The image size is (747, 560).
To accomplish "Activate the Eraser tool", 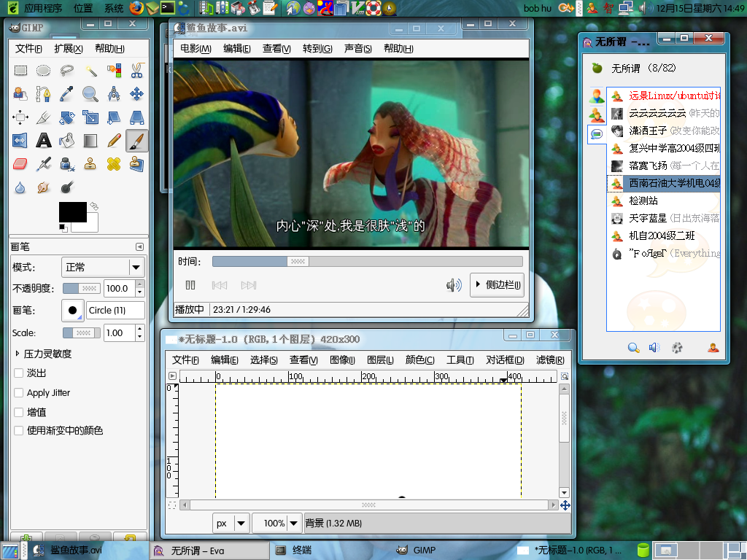I will (x=20, y=164).
